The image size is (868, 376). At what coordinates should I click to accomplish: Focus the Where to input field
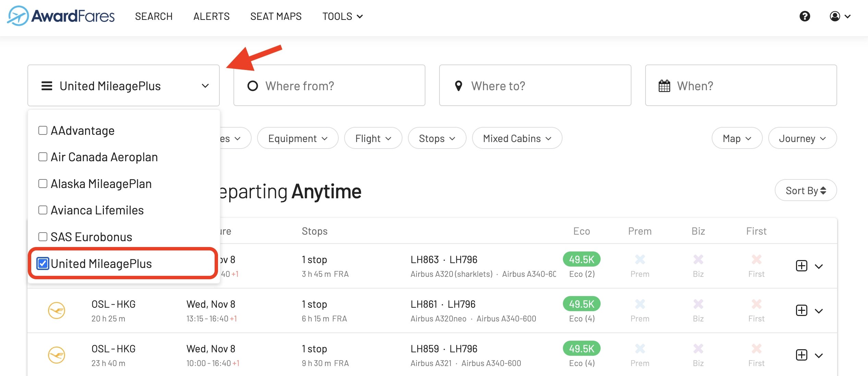[535, 85]
